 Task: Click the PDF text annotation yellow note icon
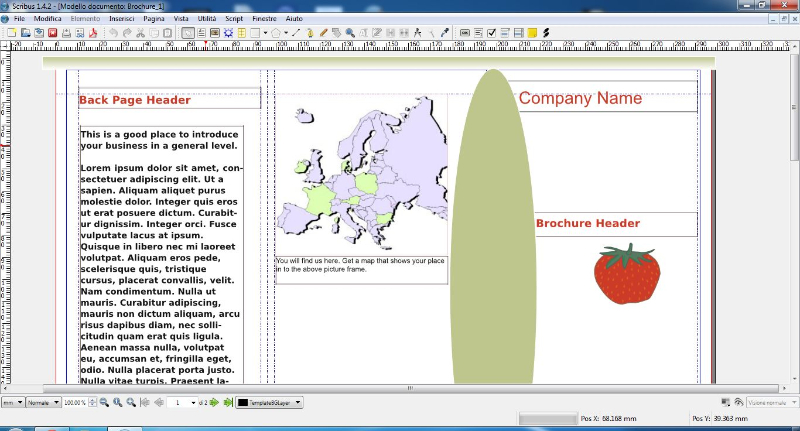click(x=533, y=33)
